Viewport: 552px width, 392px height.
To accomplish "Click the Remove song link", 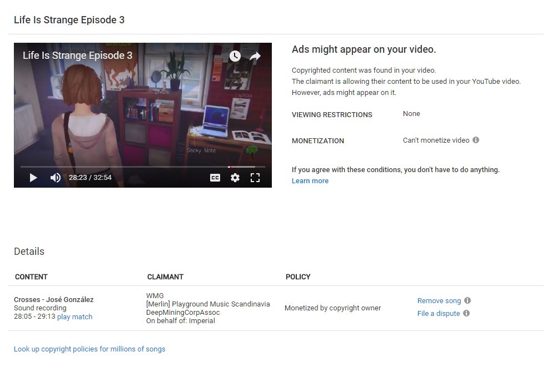I will pyautogui.click(x=439, y=300).
